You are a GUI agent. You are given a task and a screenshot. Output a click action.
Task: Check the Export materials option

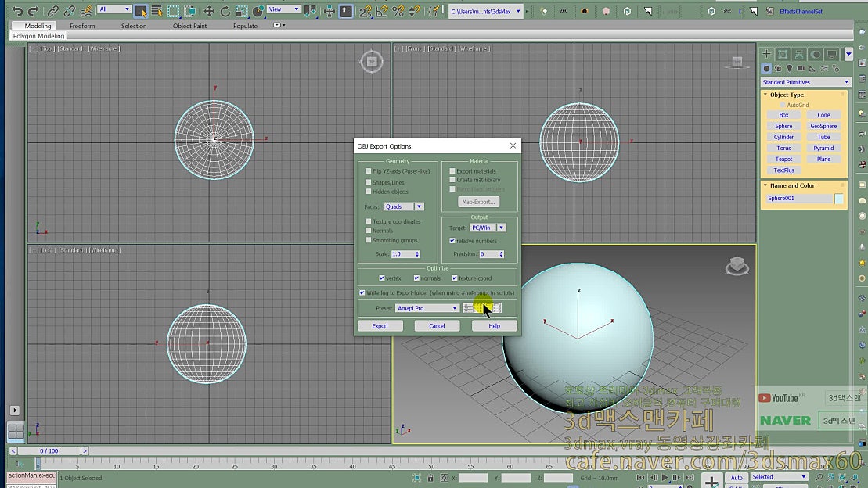pos(452,171)
